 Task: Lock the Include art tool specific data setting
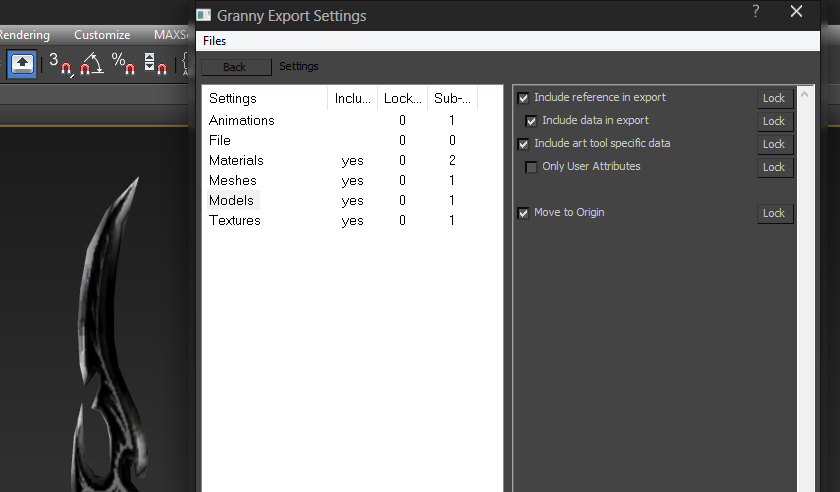(775, 144)
